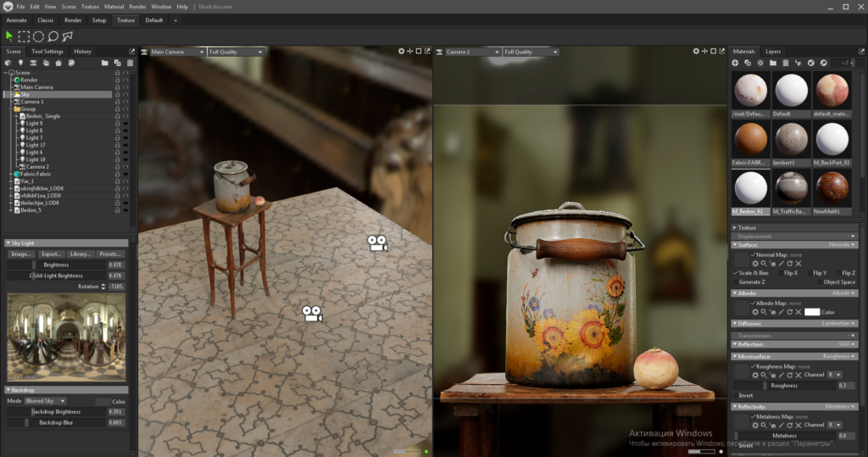This screenshot has width=868, height=457.
Task: Click the Sky Light Export... button
Action: pyautogui.click(x=51, y=254)
